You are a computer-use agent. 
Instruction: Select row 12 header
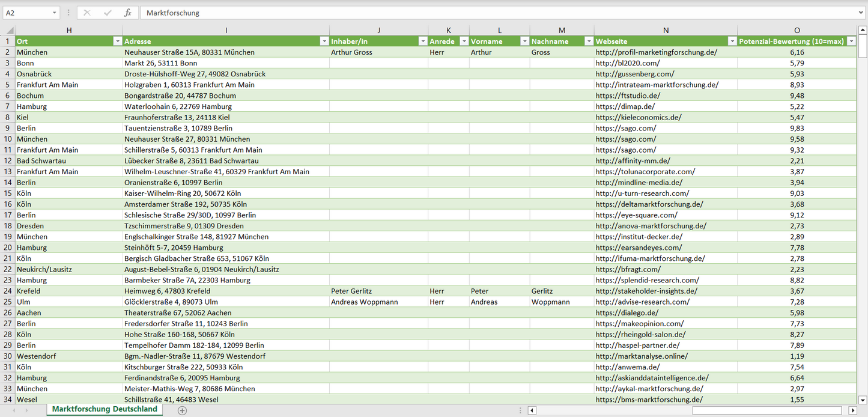tap(8, 161)
